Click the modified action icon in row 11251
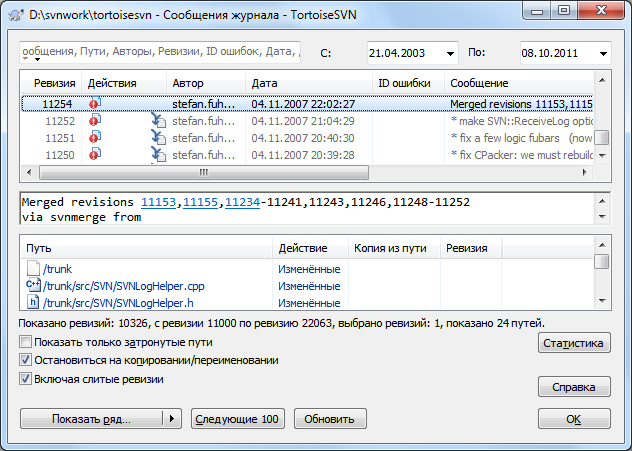The width and height of the screenshot is (632, 451). point(95,137)
